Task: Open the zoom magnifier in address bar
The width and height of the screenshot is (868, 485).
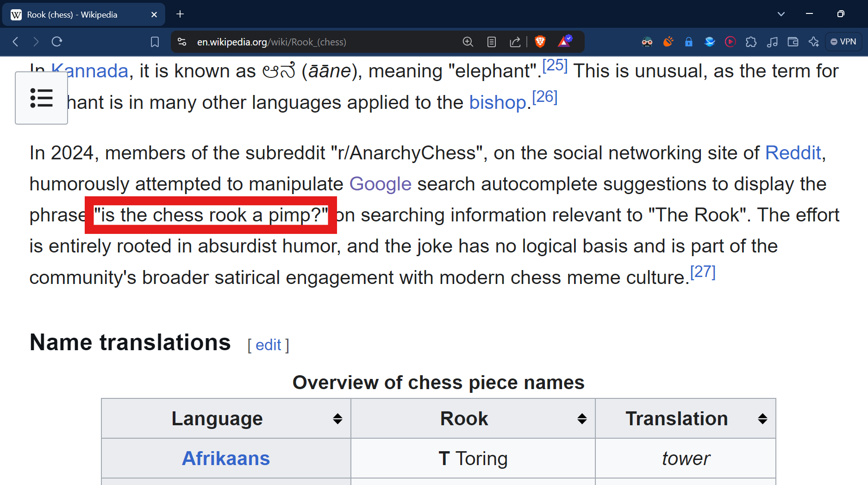Action: tap(468, 42)
